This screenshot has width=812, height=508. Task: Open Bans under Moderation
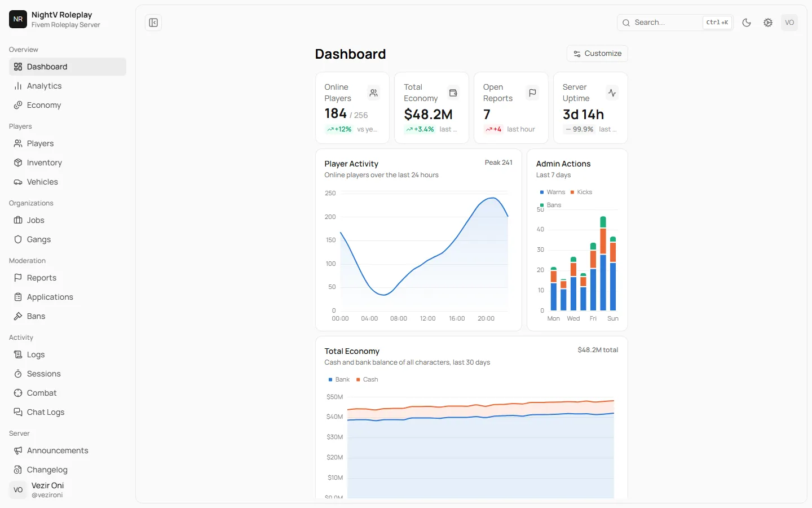68,316
